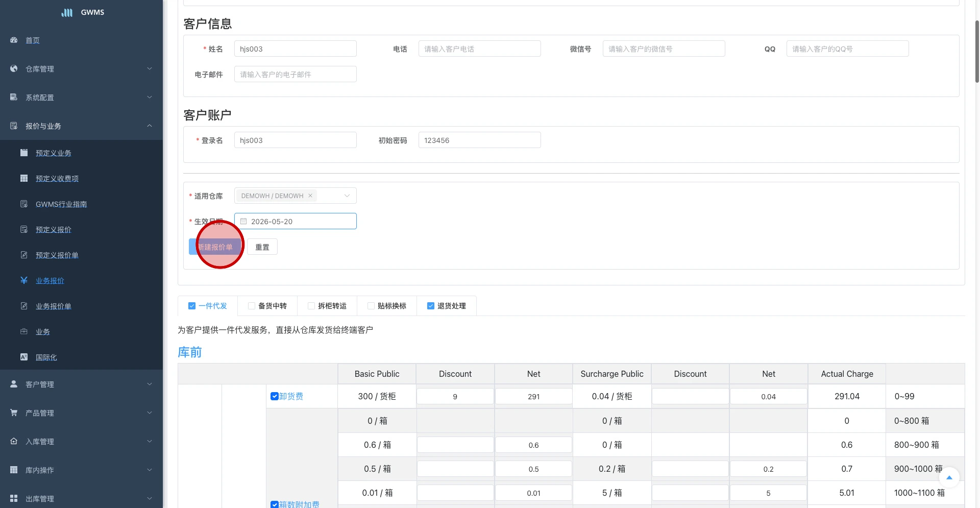Click the 重置 button
The image size is (980, 508).
[262, 247]
